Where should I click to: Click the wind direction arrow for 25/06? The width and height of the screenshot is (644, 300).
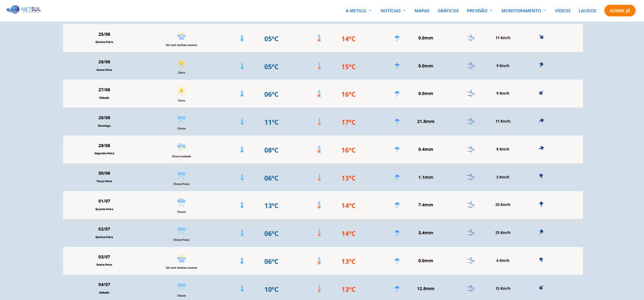pyautogui.click(x=541, y=37)
